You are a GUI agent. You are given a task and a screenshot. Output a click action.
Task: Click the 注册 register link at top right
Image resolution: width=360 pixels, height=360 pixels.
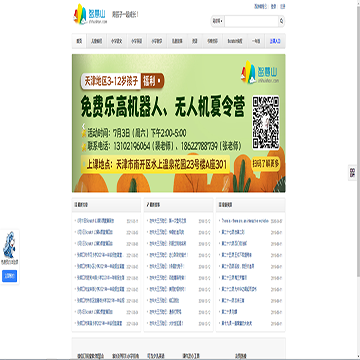pos(283,6)
